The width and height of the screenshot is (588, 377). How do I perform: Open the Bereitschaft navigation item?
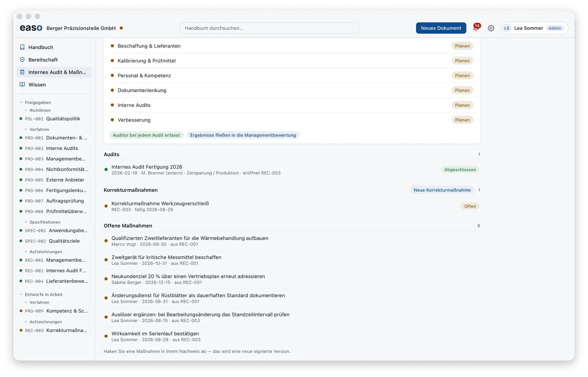click(x=54, y=60)
